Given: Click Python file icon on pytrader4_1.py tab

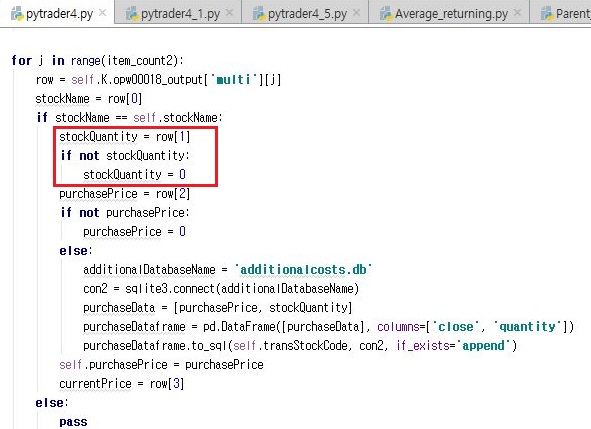Looking at the screenshot, I should pyautogui.click(x=132, y=14).
